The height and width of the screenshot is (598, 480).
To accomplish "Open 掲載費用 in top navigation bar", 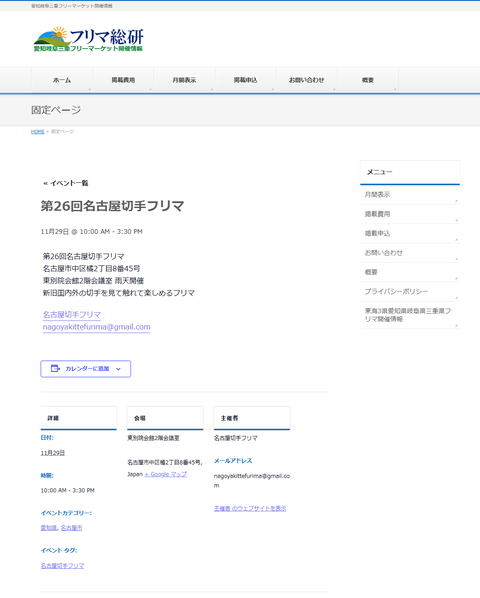I will coord(123,80).
